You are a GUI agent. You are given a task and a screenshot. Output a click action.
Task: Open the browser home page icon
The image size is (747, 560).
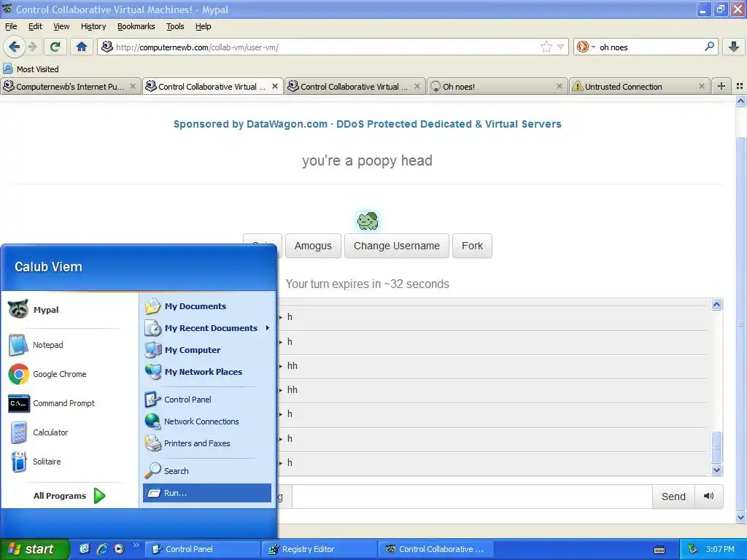point(82,47)
